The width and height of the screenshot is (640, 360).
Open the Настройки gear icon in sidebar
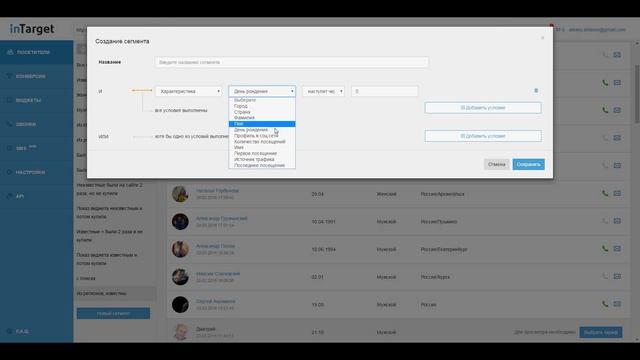pyautogui.click(x=10, y=172)
